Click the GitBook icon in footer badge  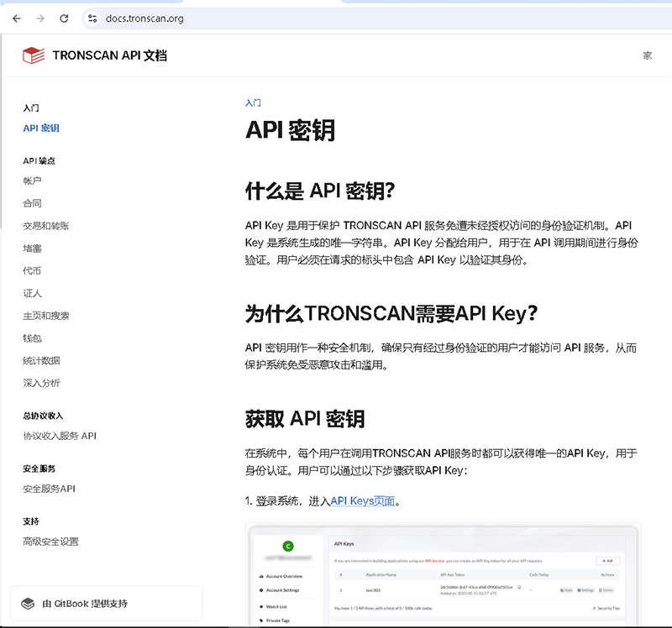coord(28,603)
